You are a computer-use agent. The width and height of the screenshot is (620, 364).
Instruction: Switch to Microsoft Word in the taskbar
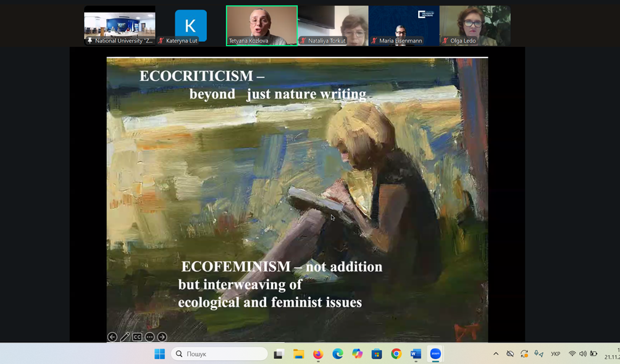click(x=416, y=354)
